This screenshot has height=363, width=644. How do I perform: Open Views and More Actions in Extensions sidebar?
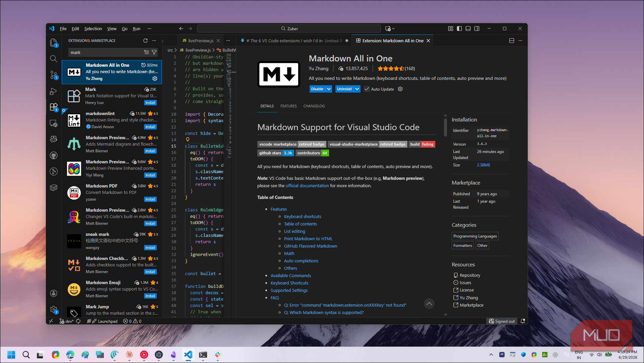(x=154, y=41)
